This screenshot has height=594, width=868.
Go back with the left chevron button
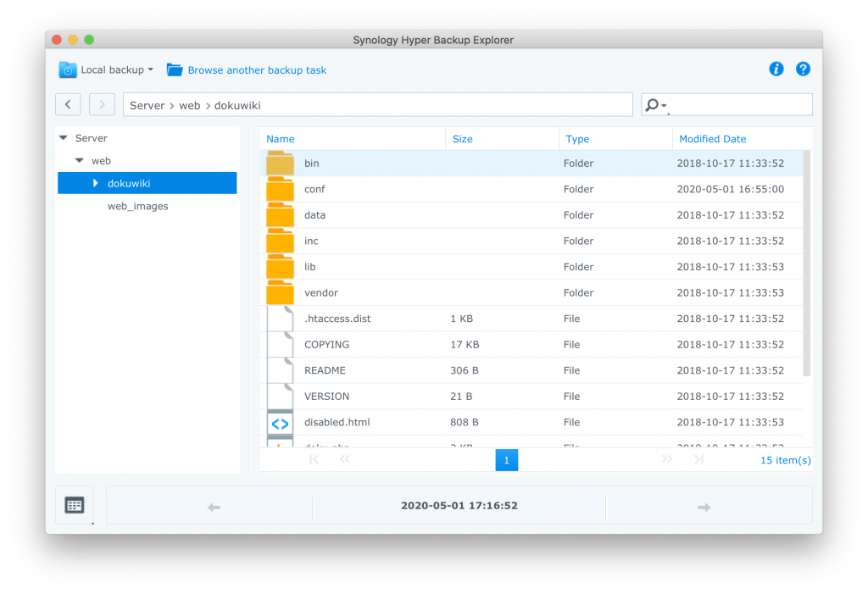(x=68, y=104)
